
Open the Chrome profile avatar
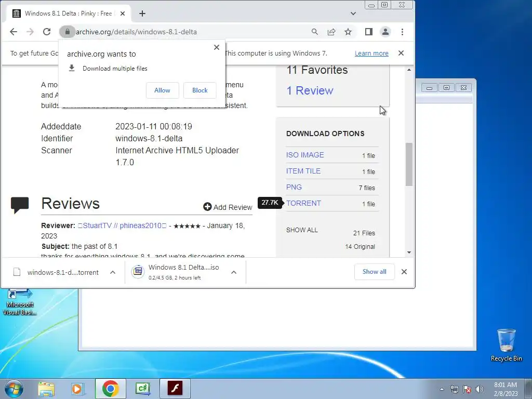(x=385, y=32)
